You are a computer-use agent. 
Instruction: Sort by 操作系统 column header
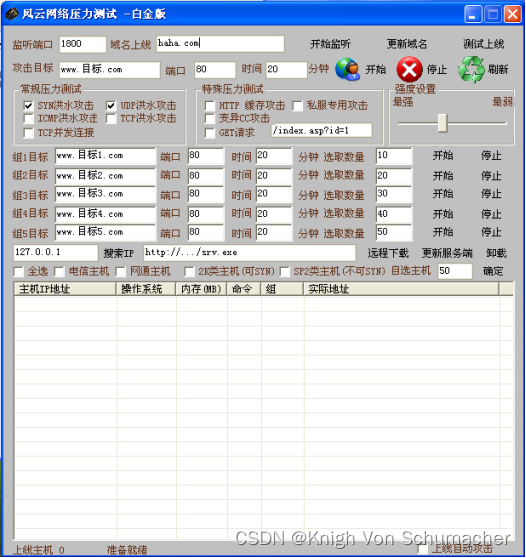(x=146, y=289)
